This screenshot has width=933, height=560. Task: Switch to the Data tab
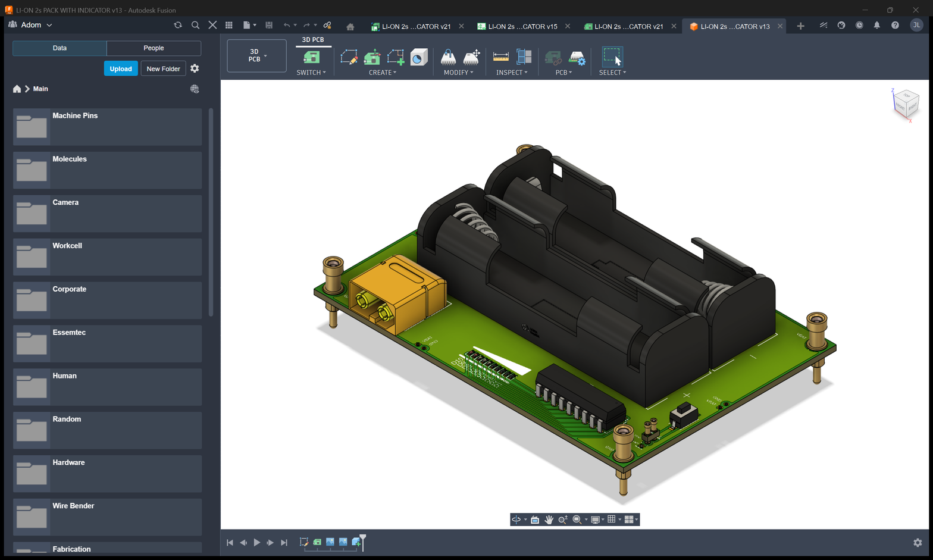[x=60, y=48]
